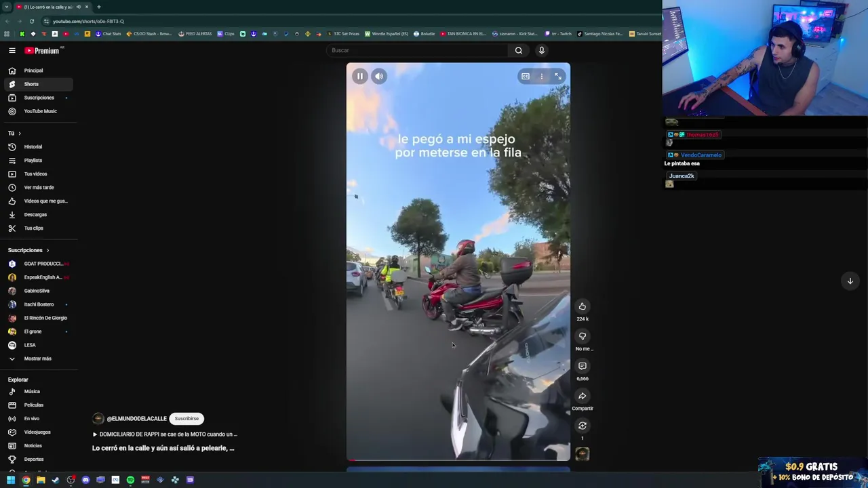Open Videojuegos under Explorar
Viewport: 868px width, 488px height.
click(37, 432)
